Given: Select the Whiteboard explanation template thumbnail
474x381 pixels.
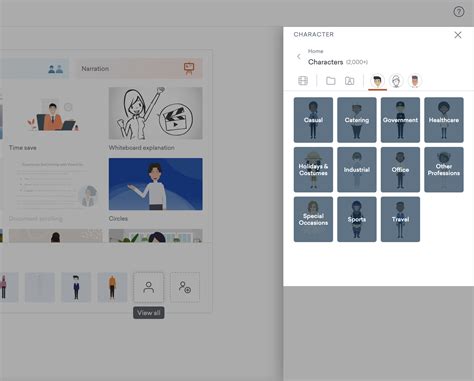Looking at the screenshot, I should (155, 113).
